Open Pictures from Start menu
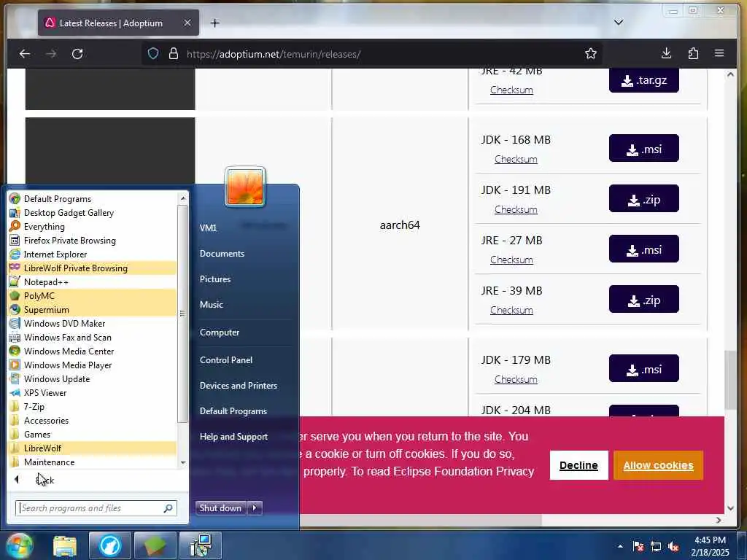The width and height of the screenshot is (747, 560). pos(215,279)
